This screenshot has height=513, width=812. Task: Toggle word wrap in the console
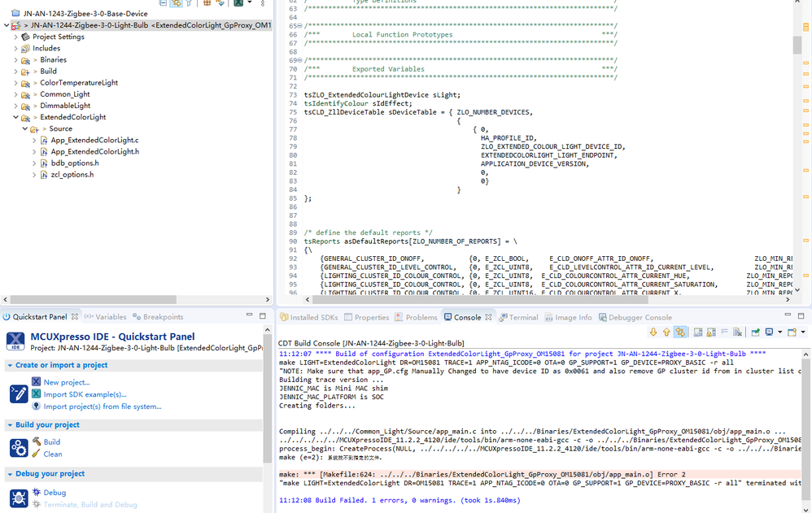725,330
